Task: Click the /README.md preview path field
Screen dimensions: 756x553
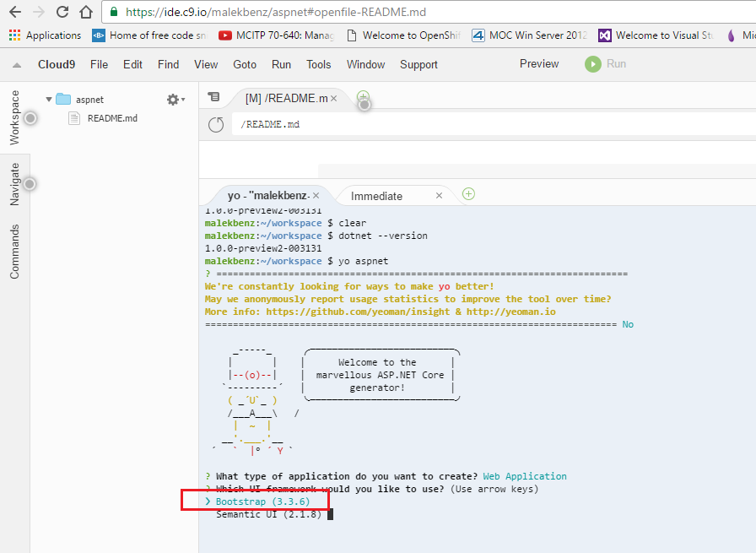Action: pyautogui.click(x=494, y=124)
